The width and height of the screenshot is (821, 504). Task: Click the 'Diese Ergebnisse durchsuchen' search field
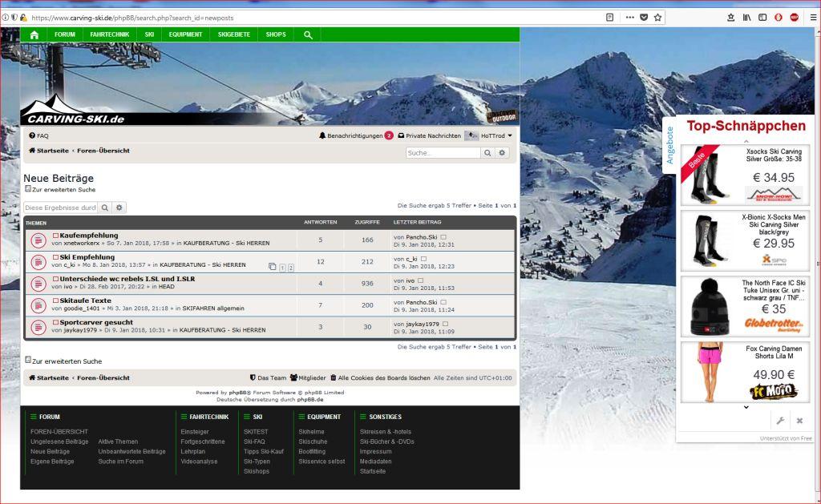tap(61, 208)
